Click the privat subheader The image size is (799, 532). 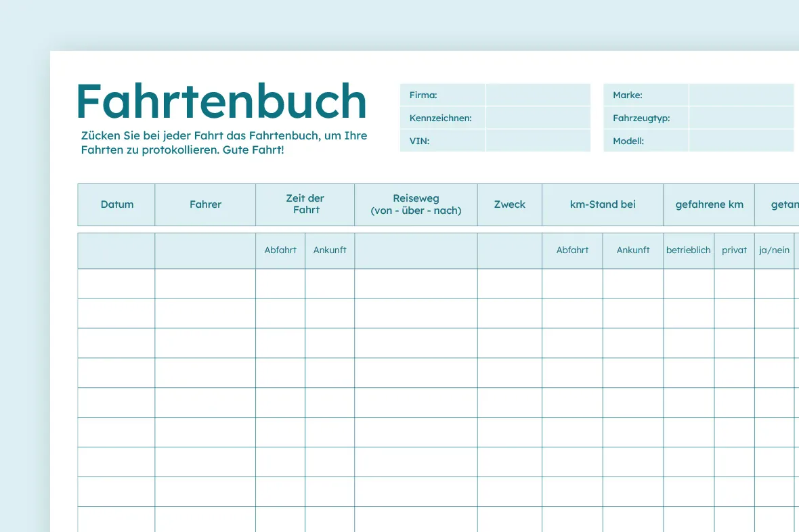[x=734, y=250]
